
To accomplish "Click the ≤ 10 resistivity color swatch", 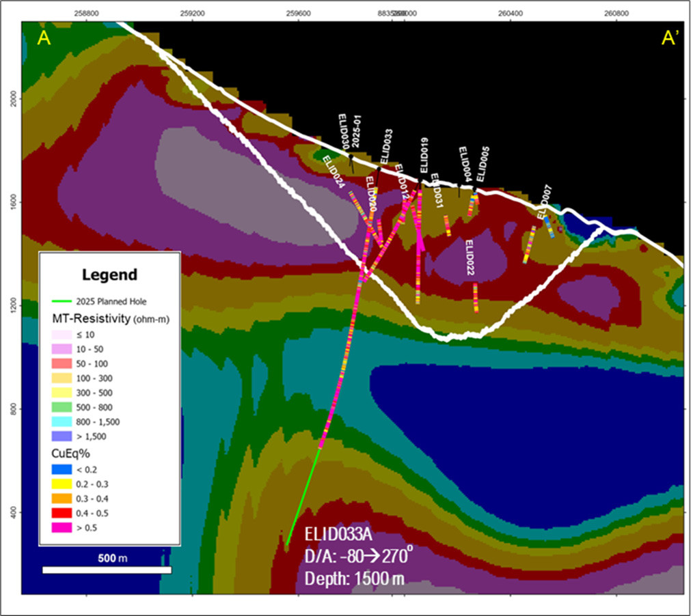I will (x=62, y=335).
